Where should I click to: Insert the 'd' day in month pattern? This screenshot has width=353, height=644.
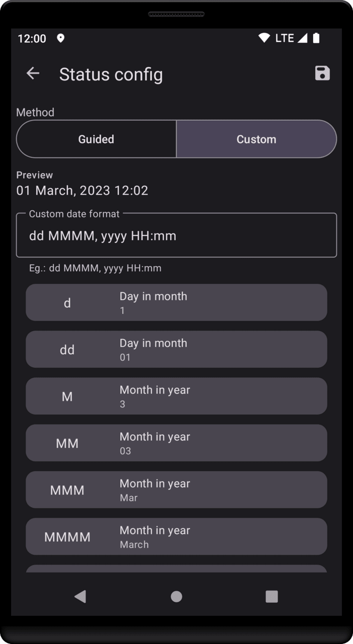click(x=176, y=302)
